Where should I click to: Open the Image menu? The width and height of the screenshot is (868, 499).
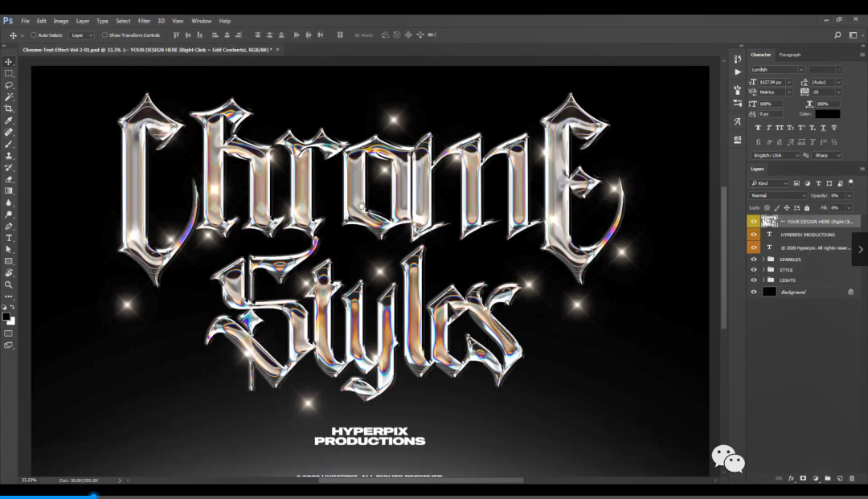61,21
